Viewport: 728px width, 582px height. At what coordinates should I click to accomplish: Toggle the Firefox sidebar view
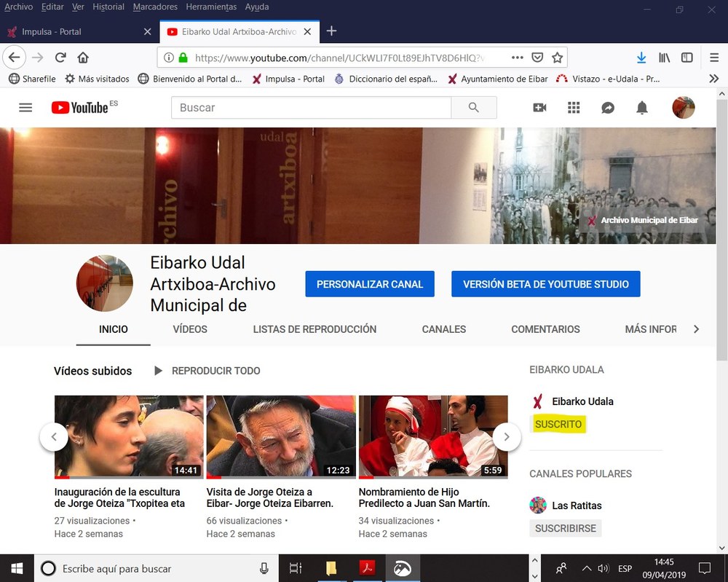pos(687,58)
